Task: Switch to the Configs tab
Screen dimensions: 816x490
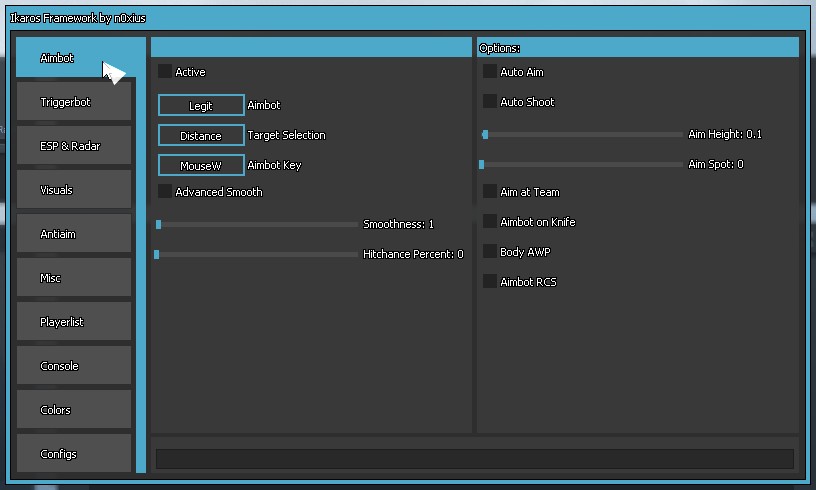Action: (74, 454)
